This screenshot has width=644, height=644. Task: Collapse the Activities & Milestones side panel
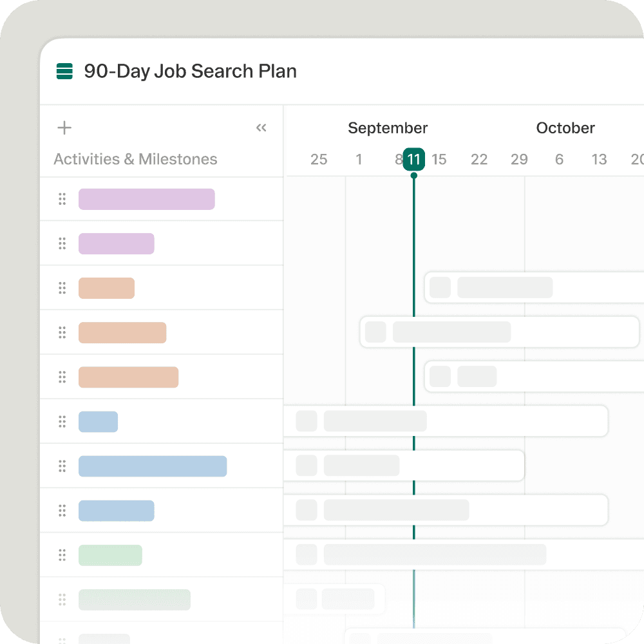pos(261,128)
